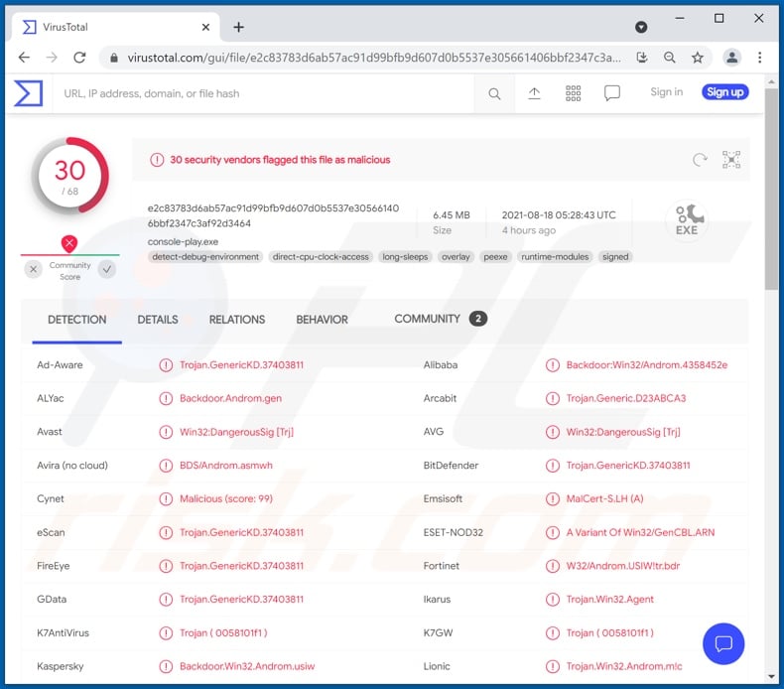The width and height of the screenshot is (784, 689).
Task: Switch to the DETECTION tab
Action: pos(77,320)
